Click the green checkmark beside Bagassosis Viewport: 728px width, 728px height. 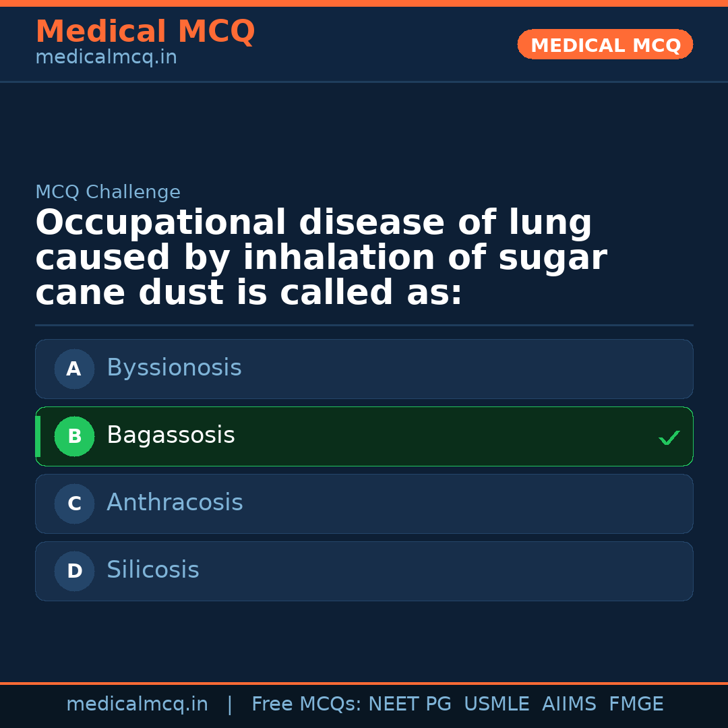(669, 438)
